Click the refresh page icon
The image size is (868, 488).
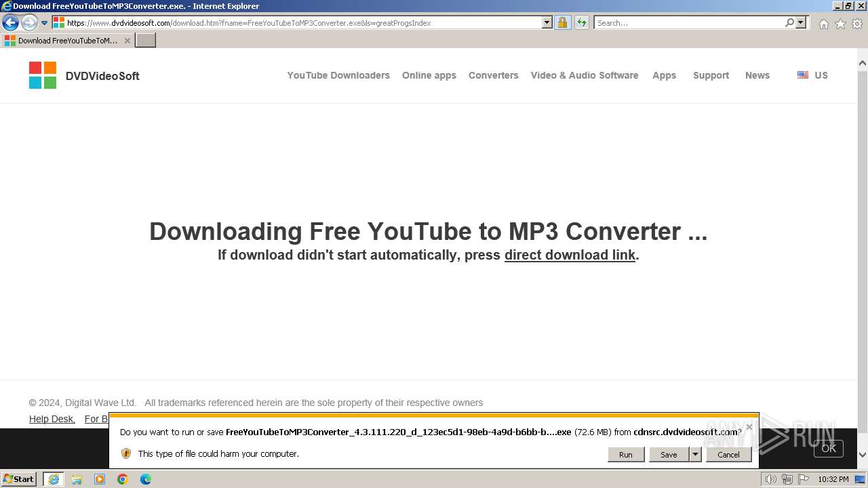tap(581, 22)
